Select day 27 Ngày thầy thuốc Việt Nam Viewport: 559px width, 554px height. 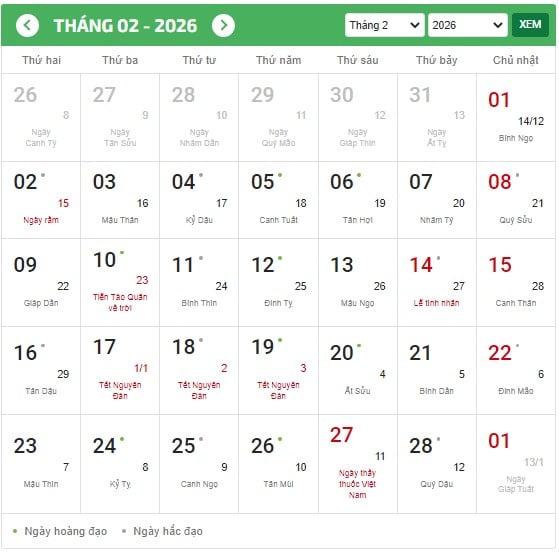(358, 463)
